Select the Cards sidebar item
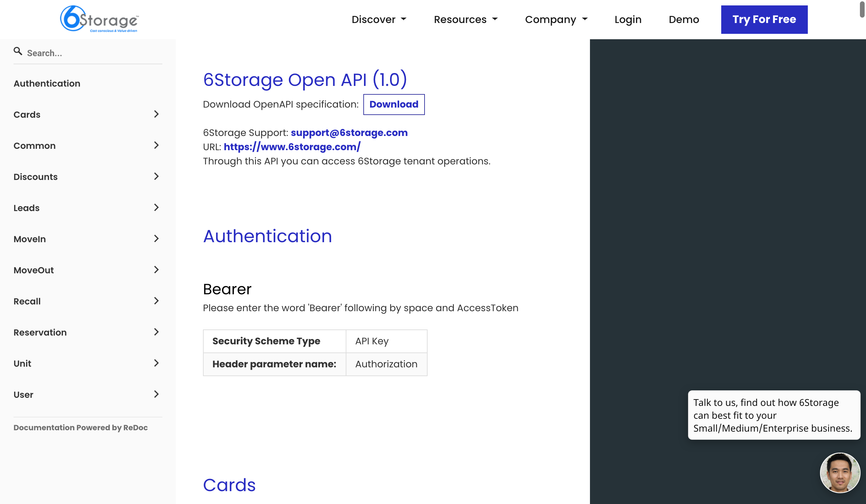 coord(88,114)
